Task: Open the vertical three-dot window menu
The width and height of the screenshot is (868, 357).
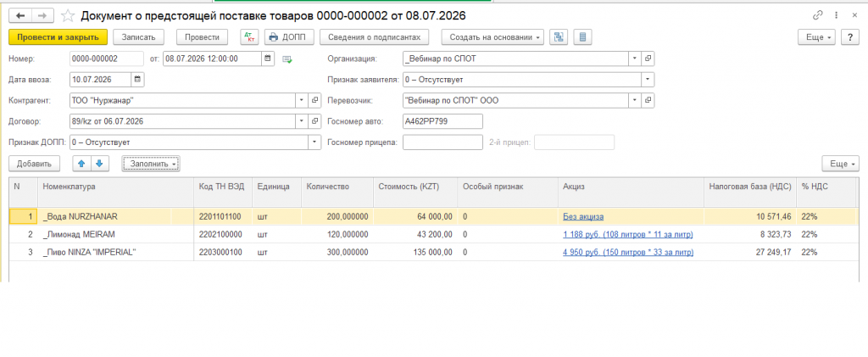Action: pyautogui.click(x=836, y=15)
